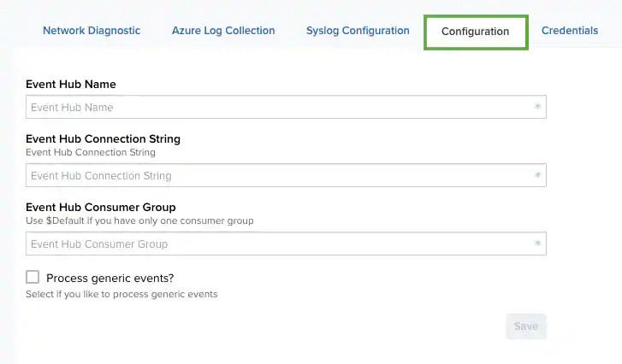Enable the Process generic events checkbox
The image size is (622, 364).
click(x=33, y=277)
